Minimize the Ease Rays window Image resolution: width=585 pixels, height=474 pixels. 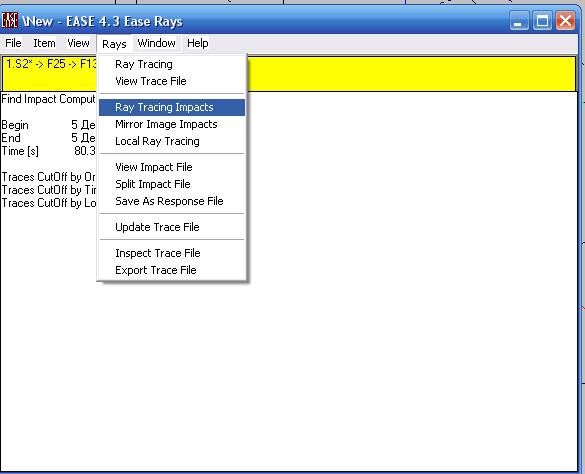(519, 21)
